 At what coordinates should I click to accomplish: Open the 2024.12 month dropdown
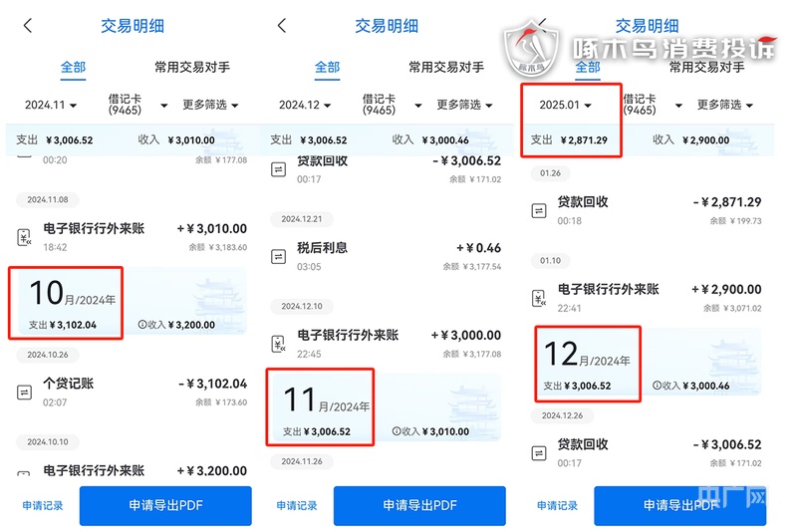click(306, 105)
